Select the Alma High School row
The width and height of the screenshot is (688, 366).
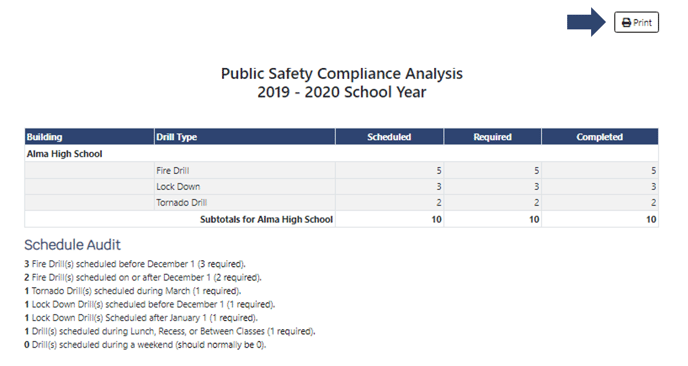coord(341,154)
